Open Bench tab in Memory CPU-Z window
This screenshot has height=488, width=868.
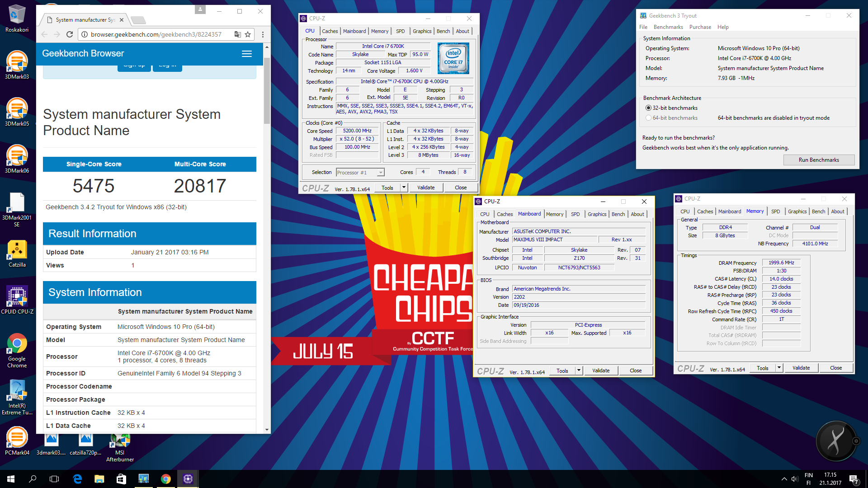[x=818, y=211]
